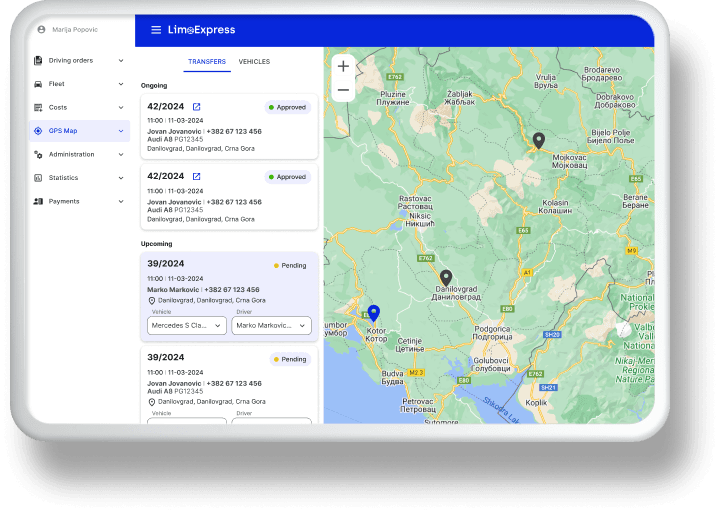The image size is (720, 512).
Task: Click the blue map pin at Kotor
Action: pos(374,313)
